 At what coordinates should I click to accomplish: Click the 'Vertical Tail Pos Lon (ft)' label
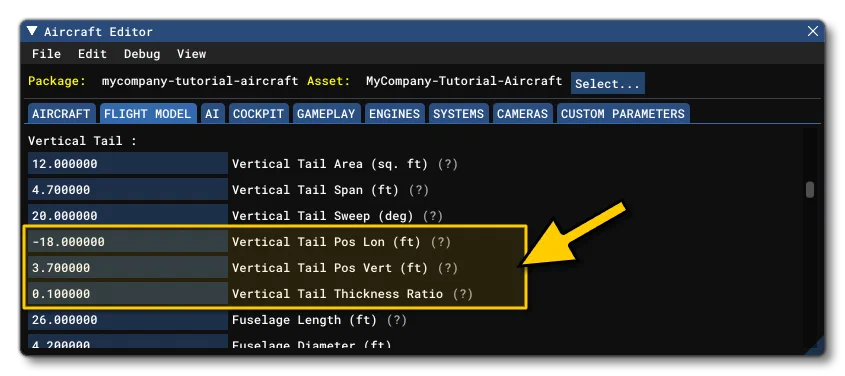[326, 242]
